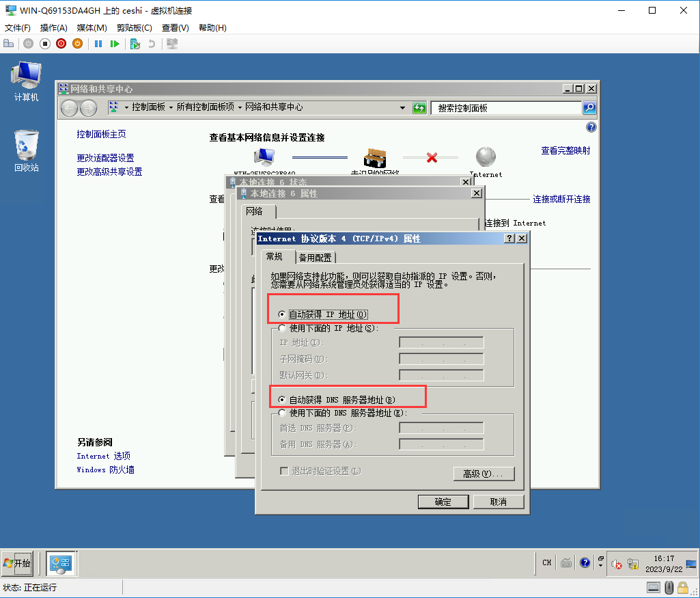700x598 pixels.
Task: Expand the address bar history dropdown
Action: (x=403, y=108)
